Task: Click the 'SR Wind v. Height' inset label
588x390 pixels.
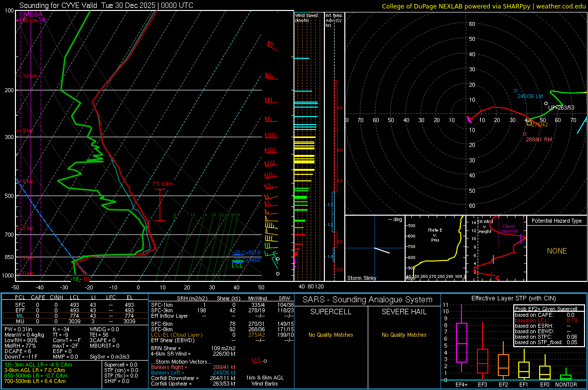Action: [485, 227]
